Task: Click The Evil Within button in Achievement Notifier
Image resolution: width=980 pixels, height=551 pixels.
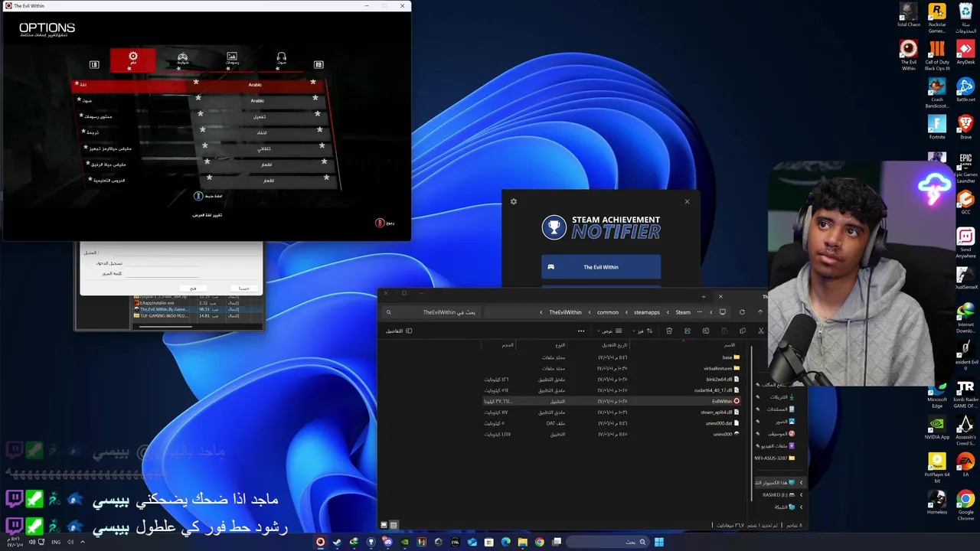Action: (x=601, y=267)
